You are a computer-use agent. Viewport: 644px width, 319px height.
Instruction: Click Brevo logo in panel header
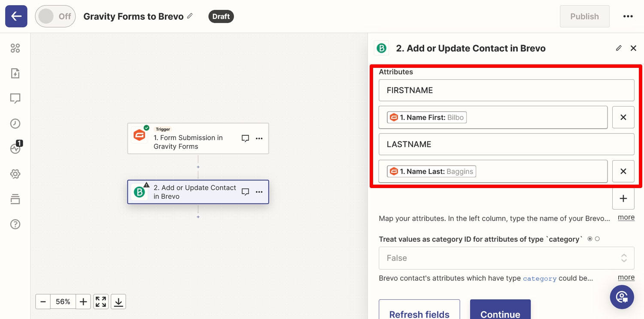pos(381,49)
